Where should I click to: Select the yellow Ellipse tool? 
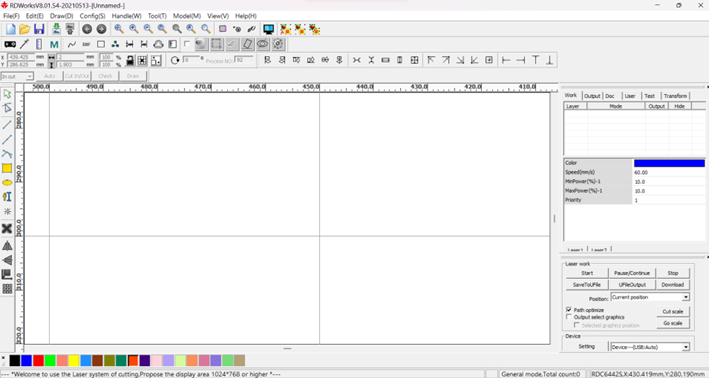pyautogui.click(x=7, y=183)
